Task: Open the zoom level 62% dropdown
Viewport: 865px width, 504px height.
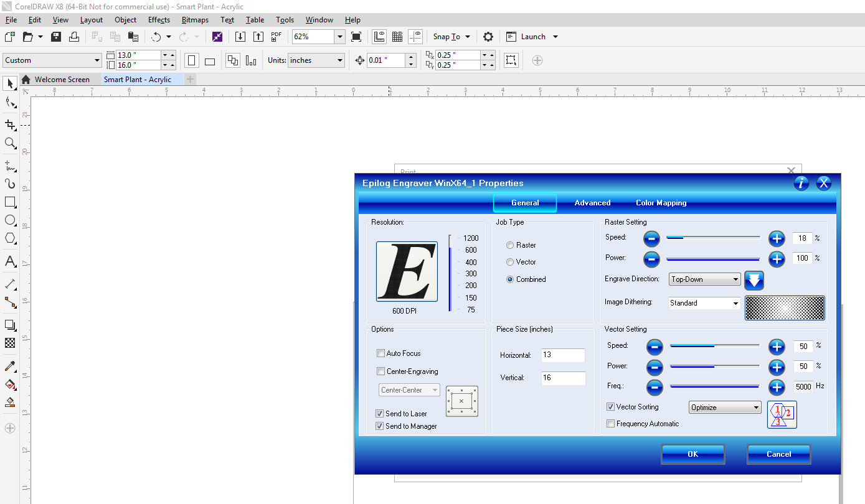Action: pos(340,37)
